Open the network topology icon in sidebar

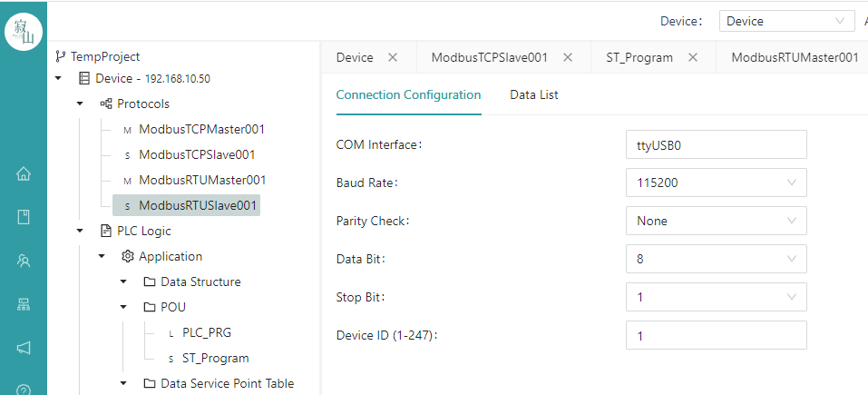tap(24, 303)
